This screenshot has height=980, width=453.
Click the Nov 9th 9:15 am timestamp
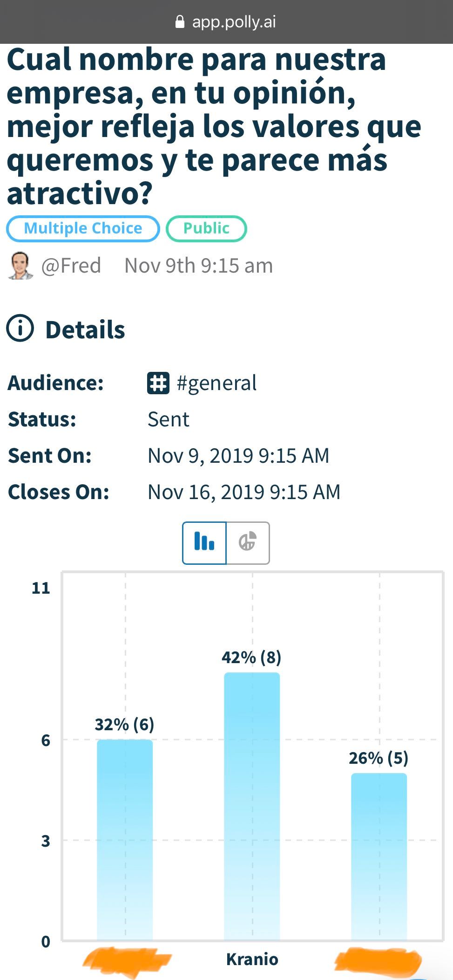[x=199, y=266]
